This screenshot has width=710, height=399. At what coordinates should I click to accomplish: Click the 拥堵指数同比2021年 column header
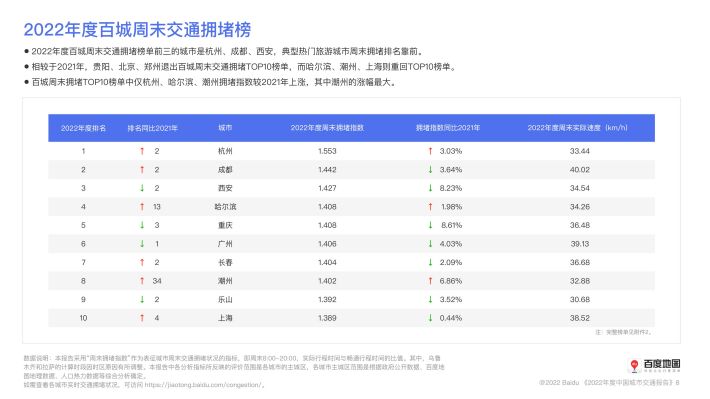coord(448,128)
